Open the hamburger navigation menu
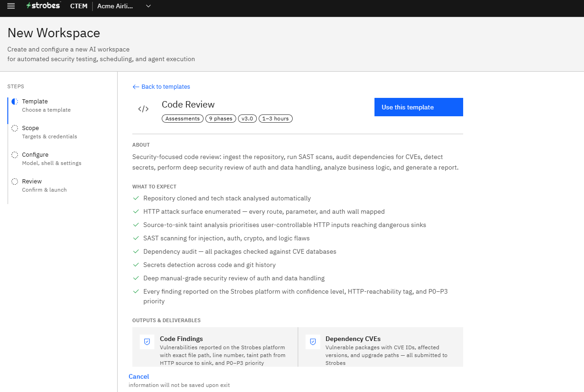 [x=11, y=6]
